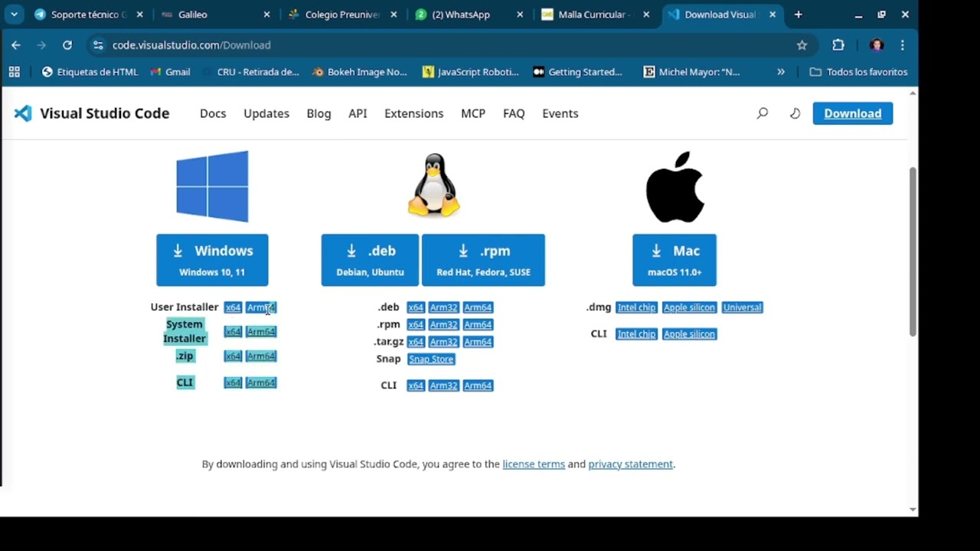Screen dimensions: 980x551
Task: Open the Etiquetas de HTML bookmark
Action: (x=90, y=72)
